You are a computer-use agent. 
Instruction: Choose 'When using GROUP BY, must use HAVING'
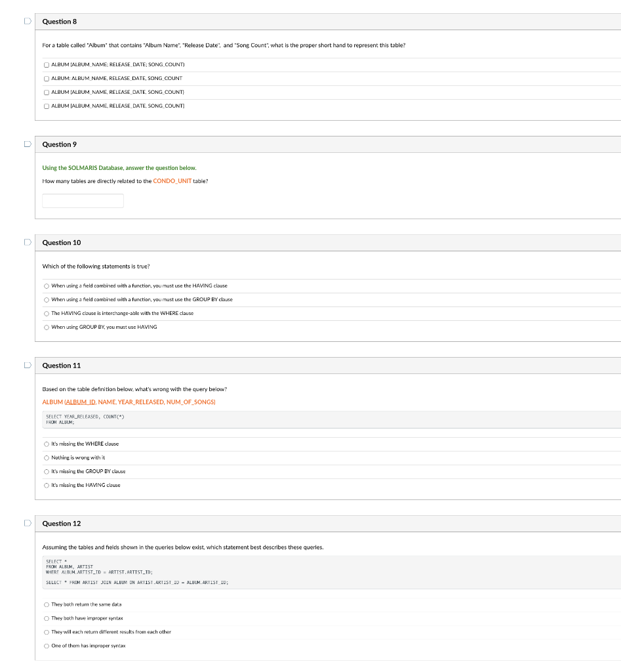point(47,327)
